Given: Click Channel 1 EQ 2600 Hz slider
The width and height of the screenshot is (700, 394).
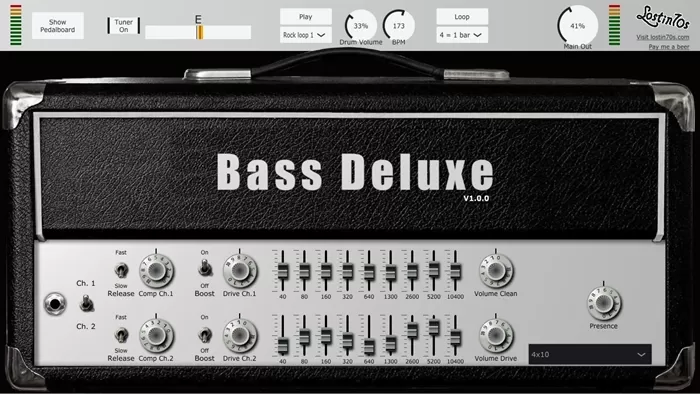Looking at the screenshot, I should 412,271.
